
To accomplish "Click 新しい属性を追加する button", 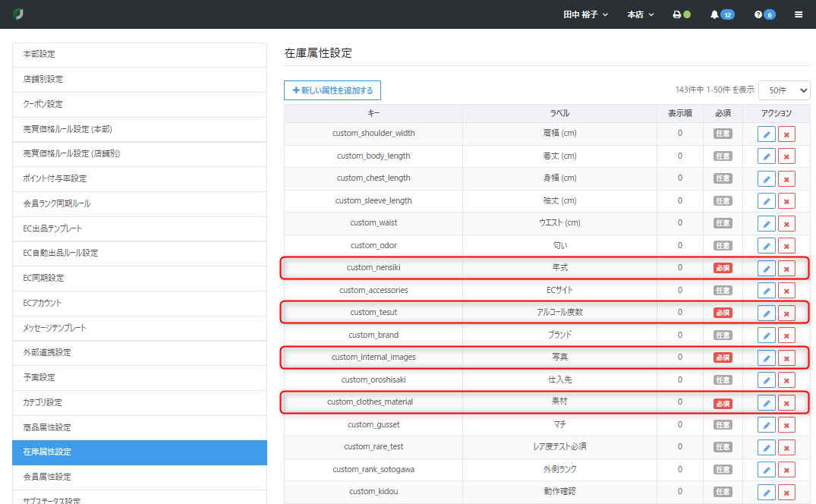I will point(332,90).
